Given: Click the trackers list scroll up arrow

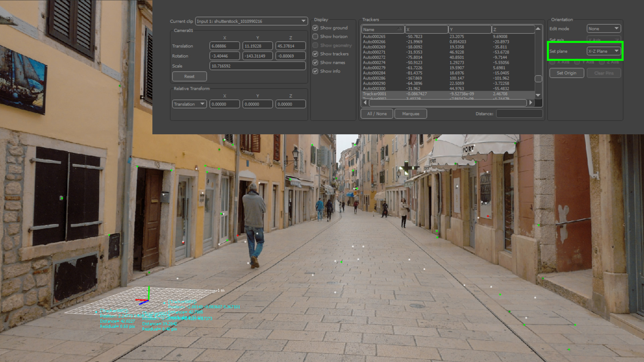Looking at the screenshot, I should click(x=538, y=29).
